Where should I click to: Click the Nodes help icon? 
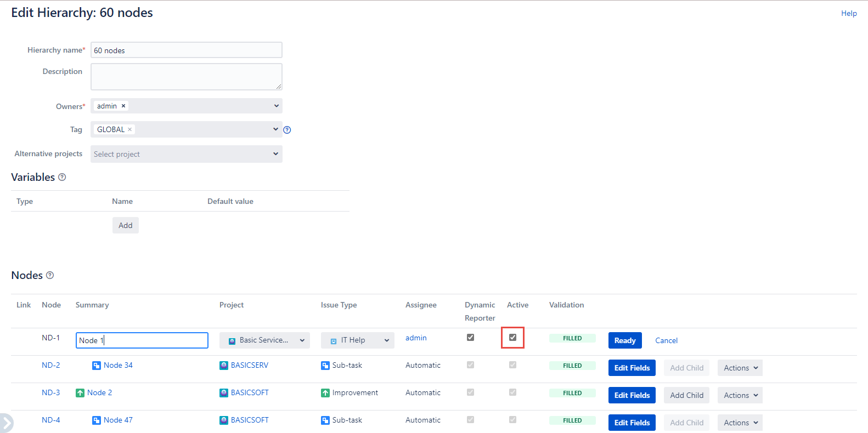(50, 275)
